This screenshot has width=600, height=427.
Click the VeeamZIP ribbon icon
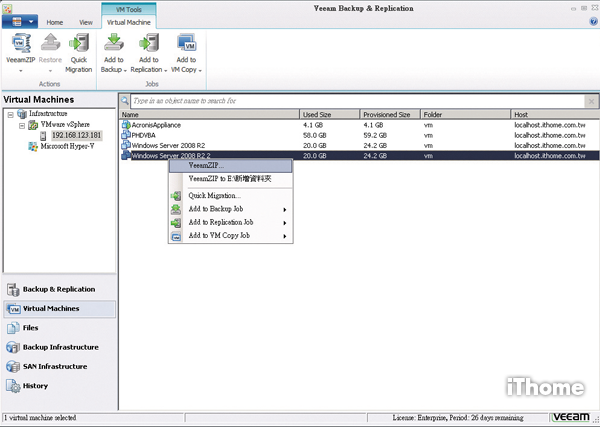tap(20, 47)
